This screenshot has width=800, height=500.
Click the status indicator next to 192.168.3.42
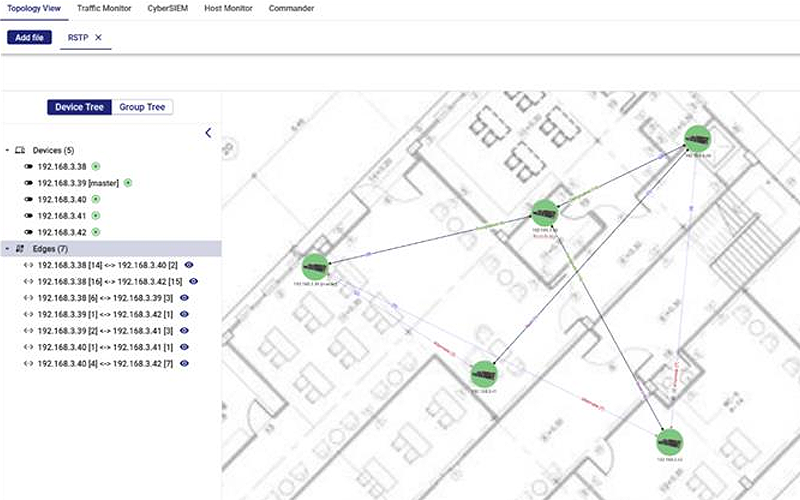96,232
